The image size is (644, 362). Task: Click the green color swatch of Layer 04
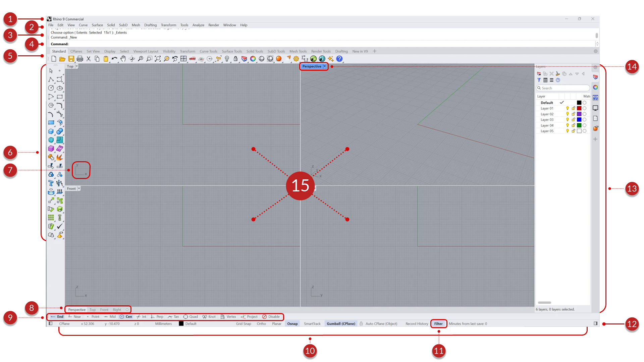(x=579, y=125)
